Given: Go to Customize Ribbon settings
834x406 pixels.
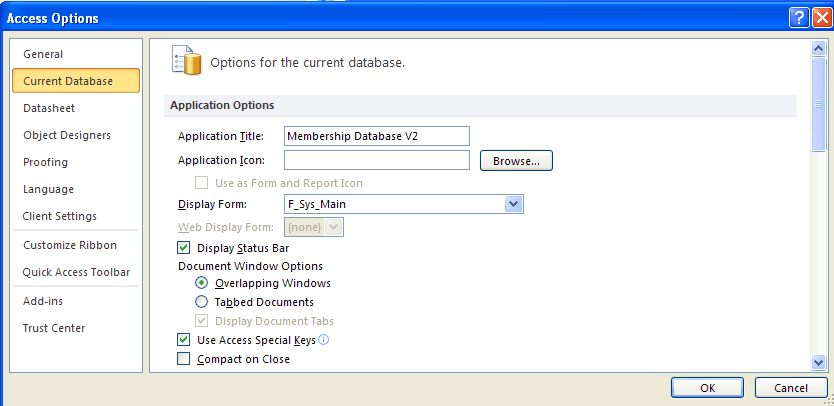Looking at the screenshot, I should pos(70,245).
